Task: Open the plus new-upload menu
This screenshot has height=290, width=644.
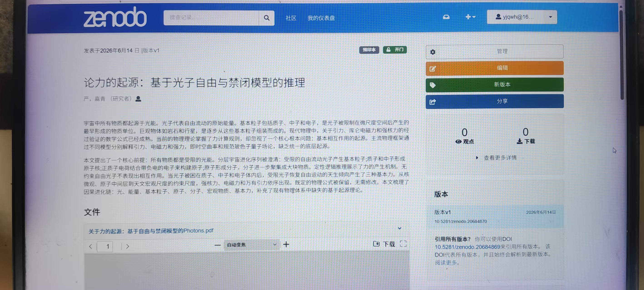Action: (x=470, y=17)
